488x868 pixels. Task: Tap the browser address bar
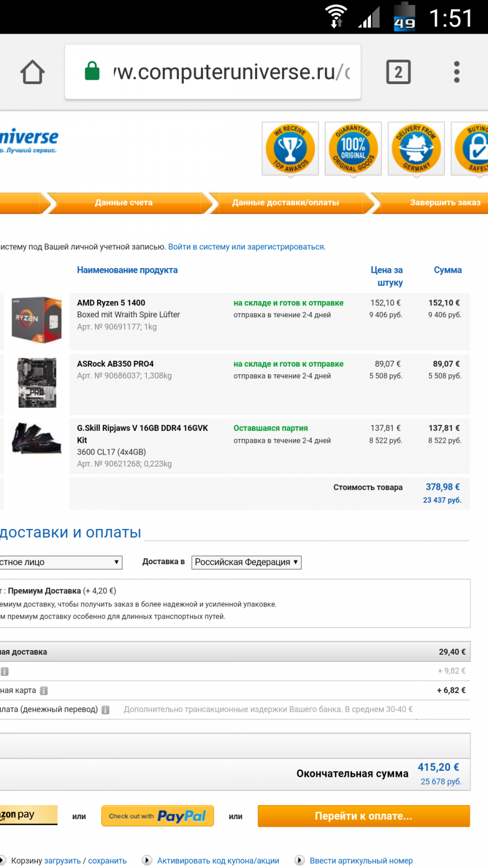click(213, 72)
